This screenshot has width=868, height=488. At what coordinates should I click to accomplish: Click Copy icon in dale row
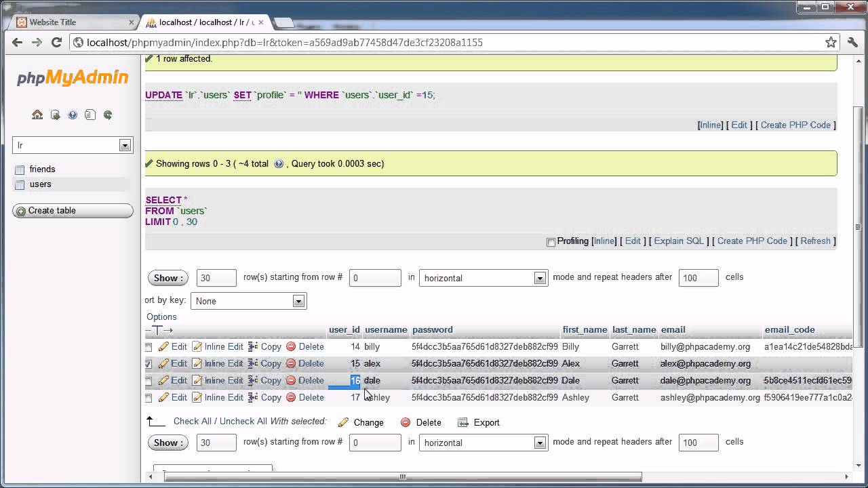(253, 380)
